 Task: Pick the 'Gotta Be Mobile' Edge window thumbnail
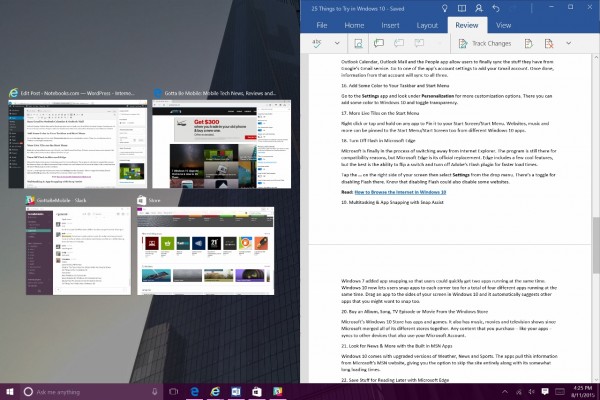click(x=222, y=144)
